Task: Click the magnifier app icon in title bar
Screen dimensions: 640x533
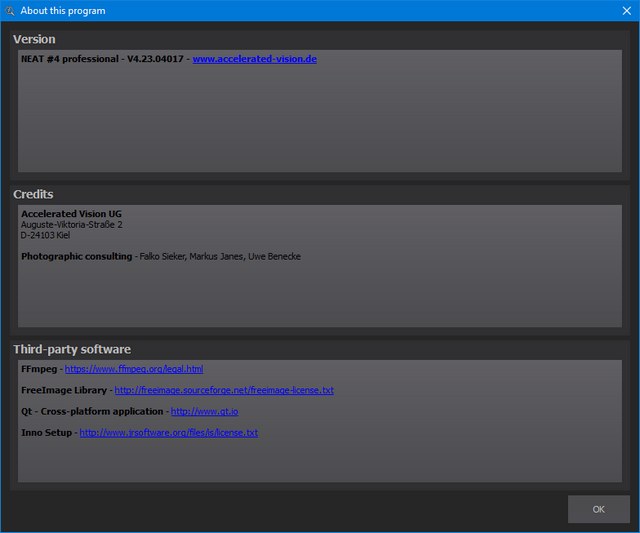Action: click(10, 11)
